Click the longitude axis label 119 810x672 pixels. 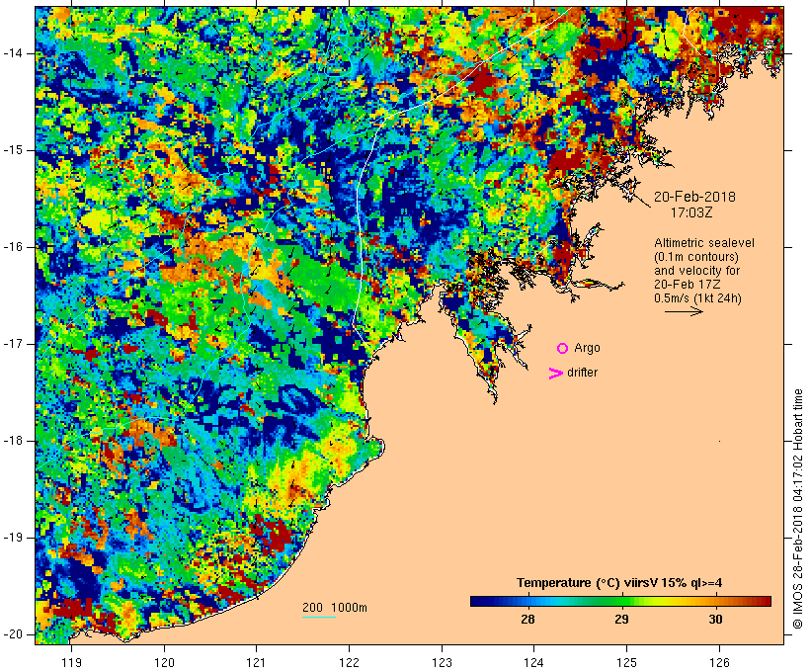[71, 663]
